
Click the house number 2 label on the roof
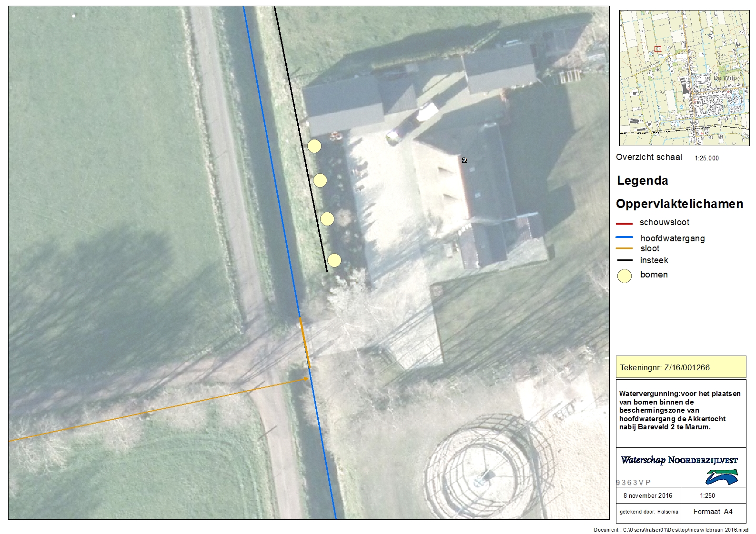coord(464,160)
